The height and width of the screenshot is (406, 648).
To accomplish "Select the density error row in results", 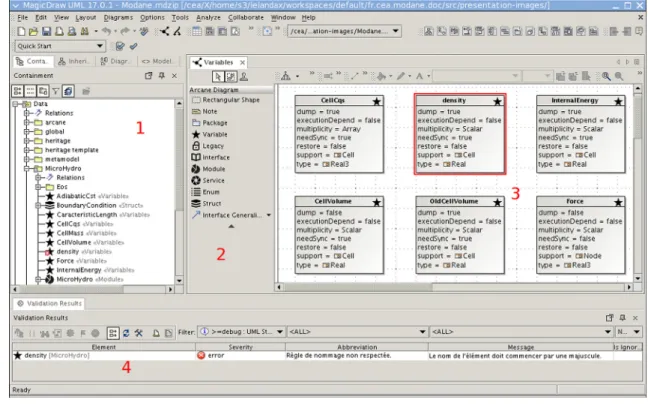I will tap(327, 356).
